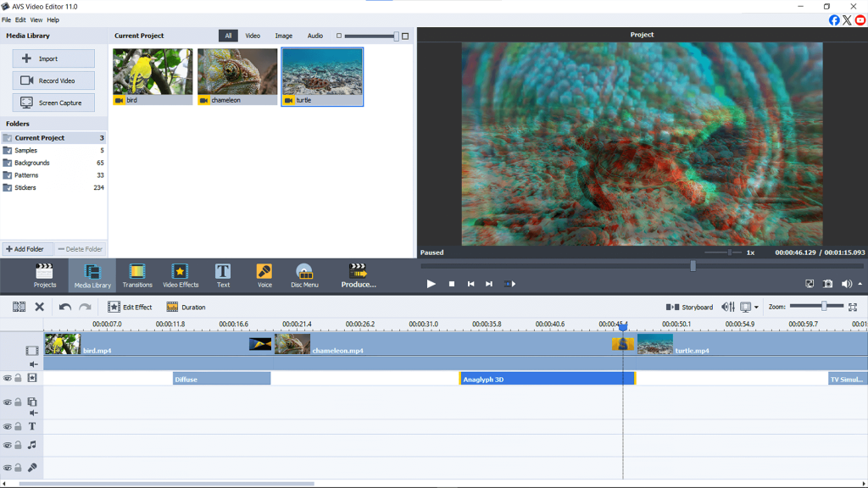Click the Record Video button
This screenshot has width=868, height=488.
coord(53,80)
